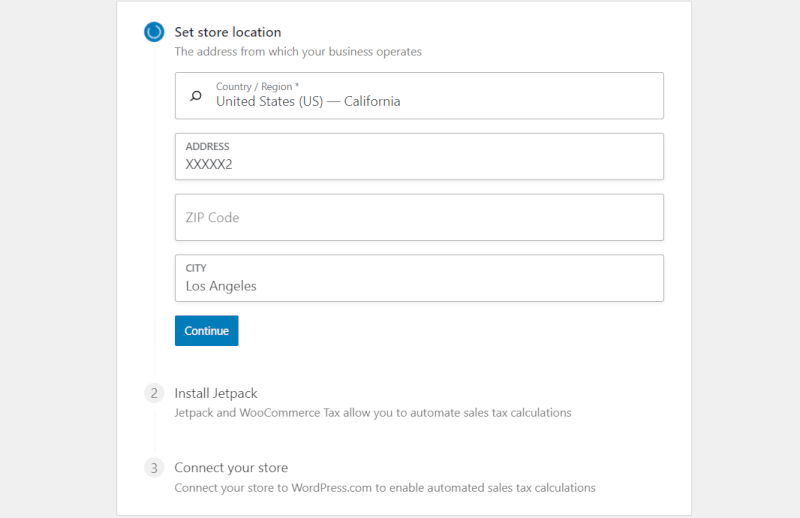Select the City input field
Viewport: 800px width, 518px height.
(419, 278)
